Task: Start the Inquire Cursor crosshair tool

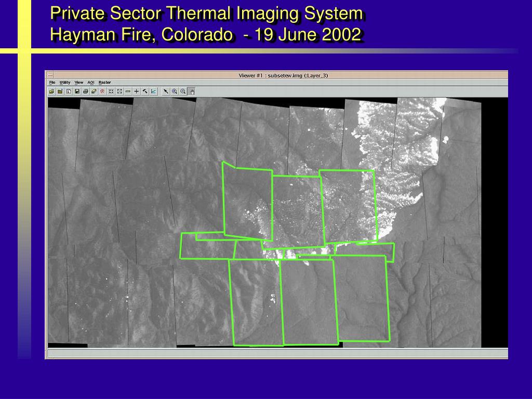Action: click(x=137, y=91)
